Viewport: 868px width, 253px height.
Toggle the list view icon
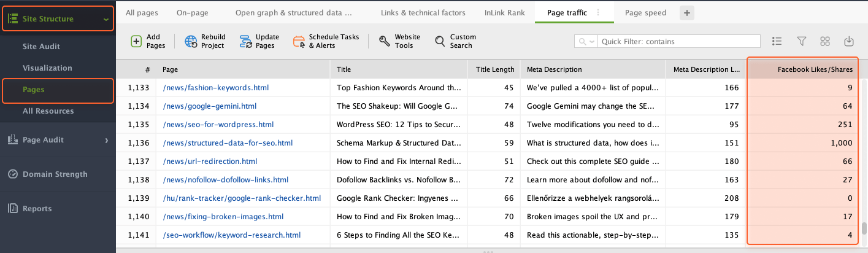tap(777, 41)
